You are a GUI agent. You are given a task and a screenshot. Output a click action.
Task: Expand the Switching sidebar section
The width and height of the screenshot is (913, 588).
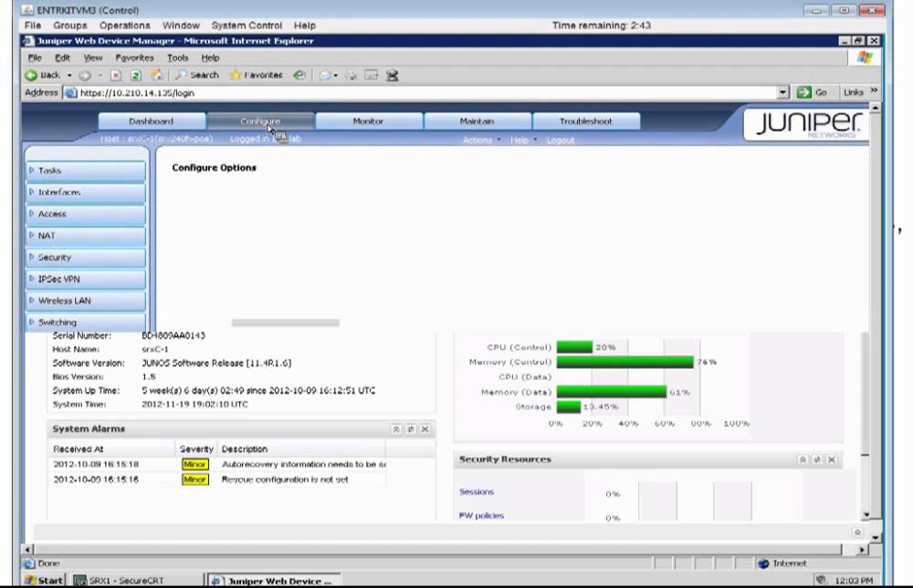click(86, 322)
